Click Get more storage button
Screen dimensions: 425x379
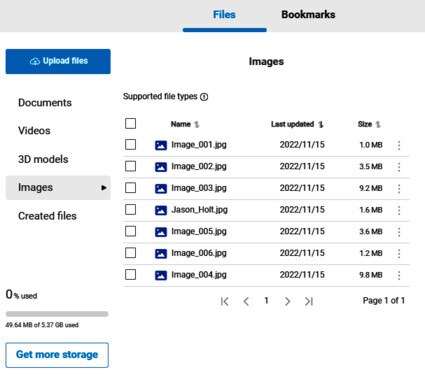point(57,355)
